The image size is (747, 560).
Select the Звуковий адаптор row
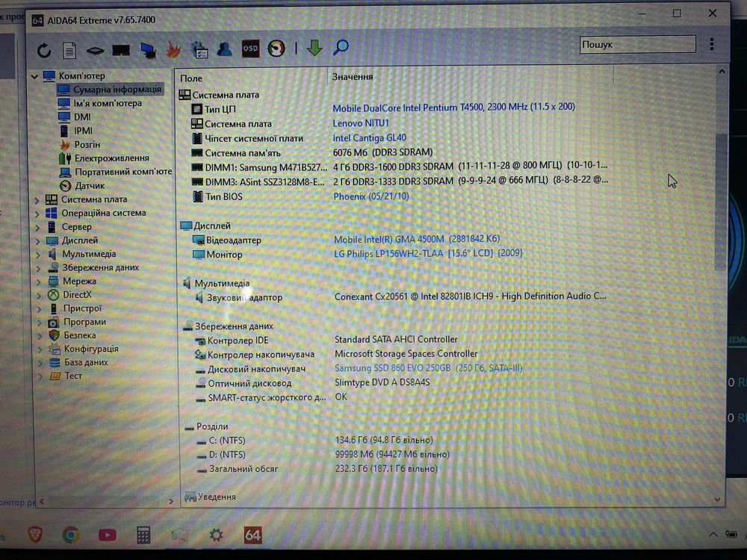coord(400,297)
